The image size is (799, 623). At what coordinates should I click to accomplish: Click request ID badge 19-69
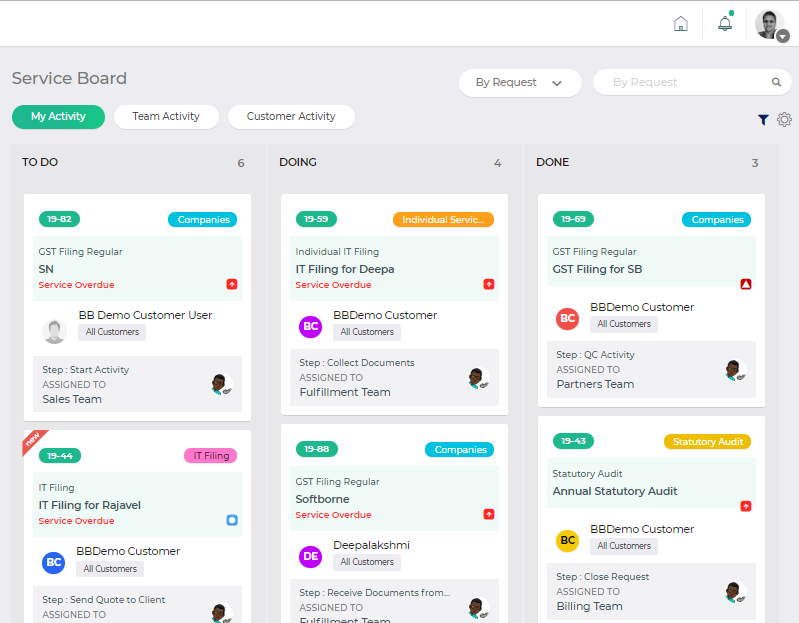[x=573, y=219]
